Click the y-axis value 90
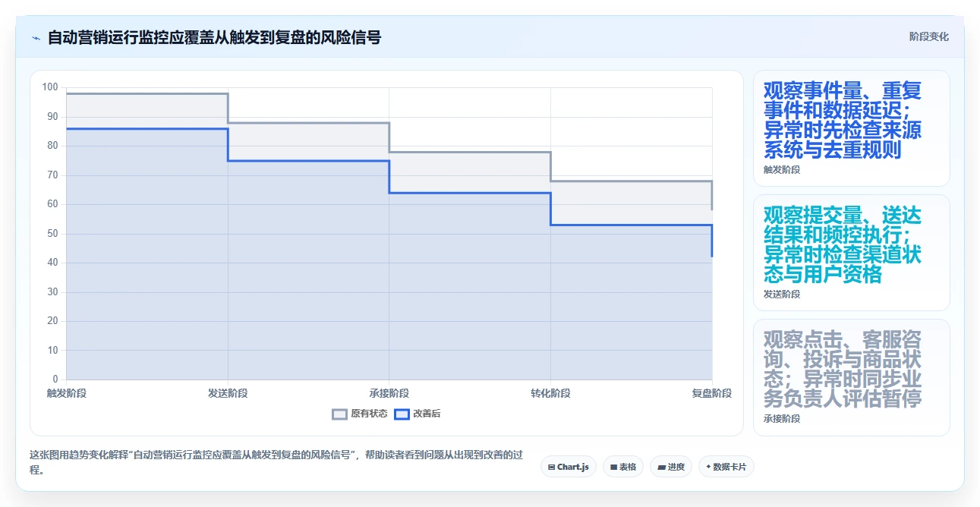The height and width of the screenshot is (507, 980). 52,116
